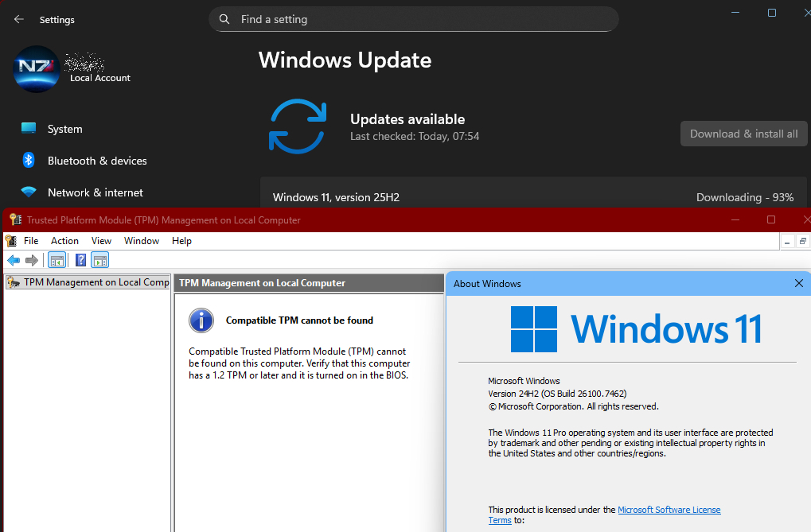Click the Windows Update sync arrows icon
The height and width of the screenshot is (532, 811).
click(x=298, y=126)
